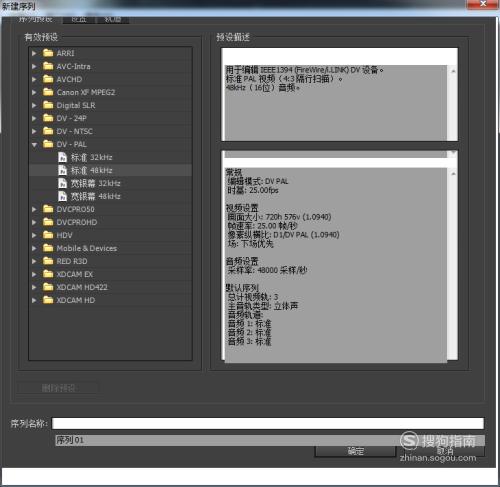Expand the XDCAM HD422 folder arrow

[34, 287]
